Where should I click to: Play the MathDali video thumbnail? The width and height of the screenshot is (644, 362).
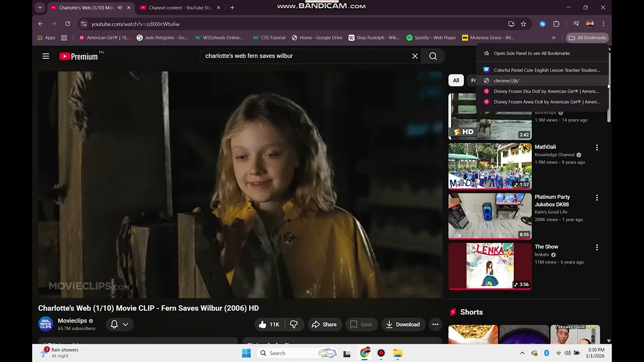tap(490, 166)
